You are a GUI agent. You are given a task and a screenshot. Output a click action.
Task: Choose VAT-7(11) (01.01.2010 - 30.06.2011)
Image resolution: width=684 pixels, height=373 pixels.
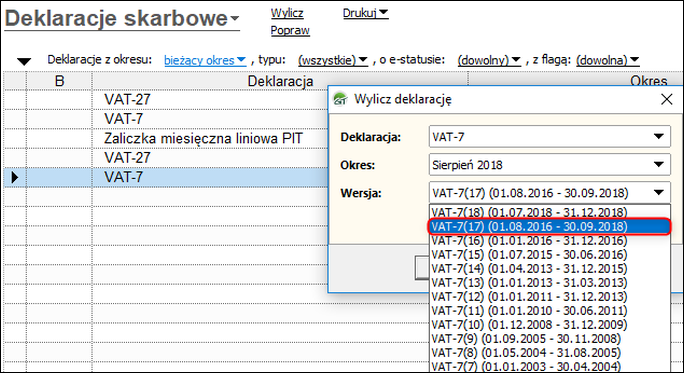(550, 310)
